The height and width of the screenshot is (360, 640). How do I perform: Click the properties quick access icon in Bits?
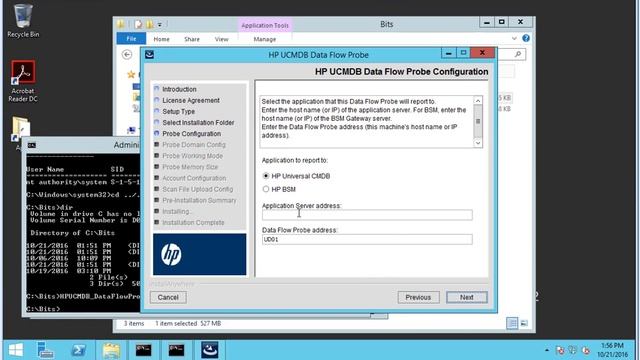pyautogui.click(x=138, y=24)
